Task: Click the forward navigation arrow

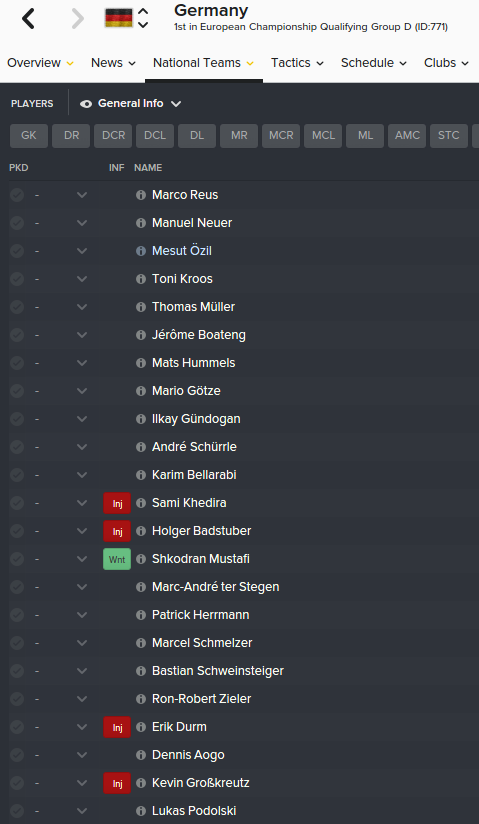Action: point(78,19)
